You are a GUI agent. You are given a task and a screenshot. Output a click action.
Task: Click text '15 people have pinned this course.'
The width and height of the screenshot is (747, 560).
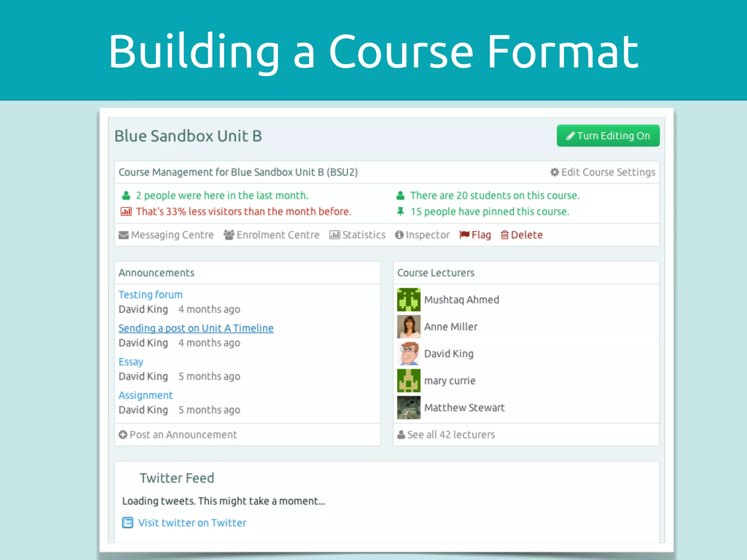pyautogui.click(x=490, y=211)
